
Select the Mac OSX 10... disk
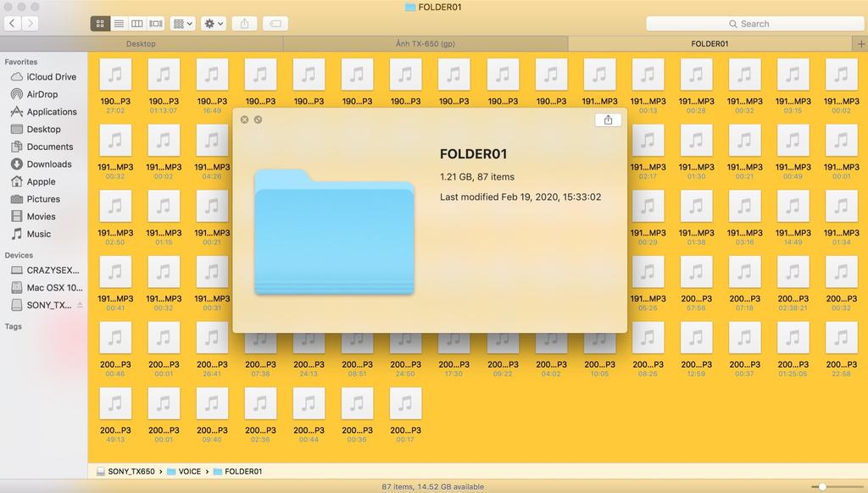click(47, 288)
